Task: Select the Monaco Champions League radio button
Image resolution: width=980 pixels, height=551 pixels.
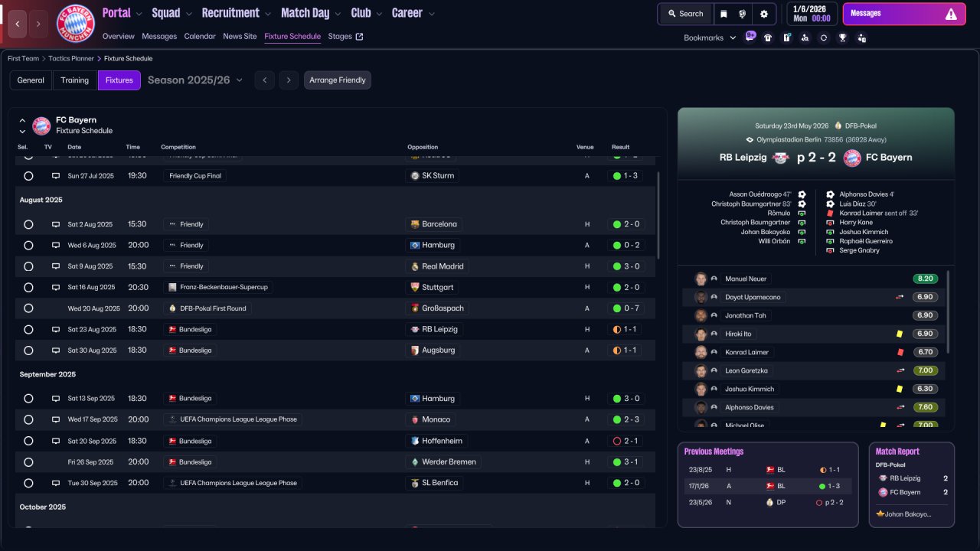Action: pos(28,419)
